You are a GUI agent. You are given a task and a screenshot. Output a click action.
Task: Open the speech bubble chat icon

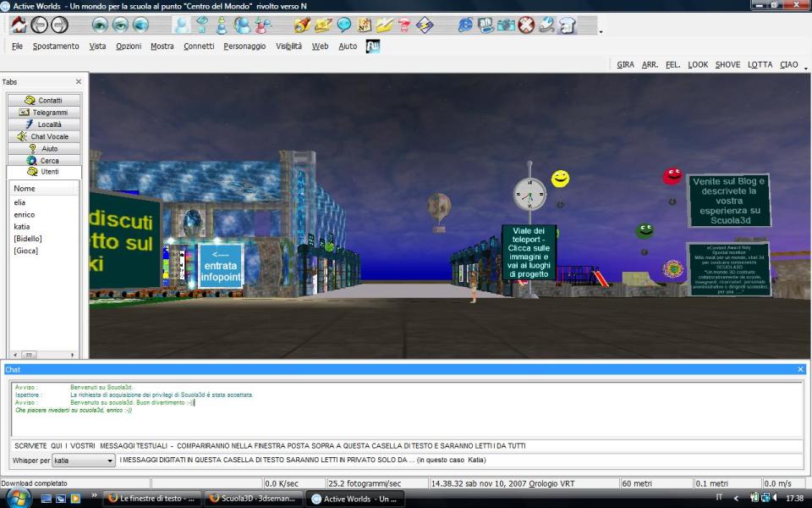(x=344, y=25)
